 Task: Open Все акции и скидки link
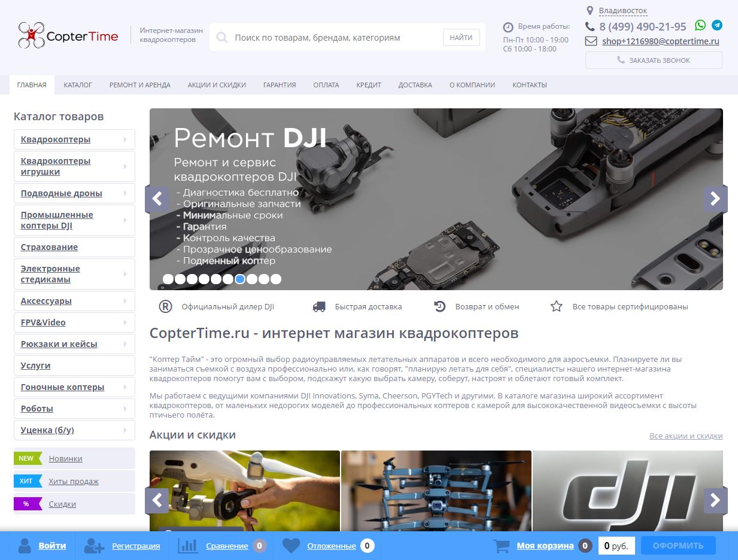[686, 436]
